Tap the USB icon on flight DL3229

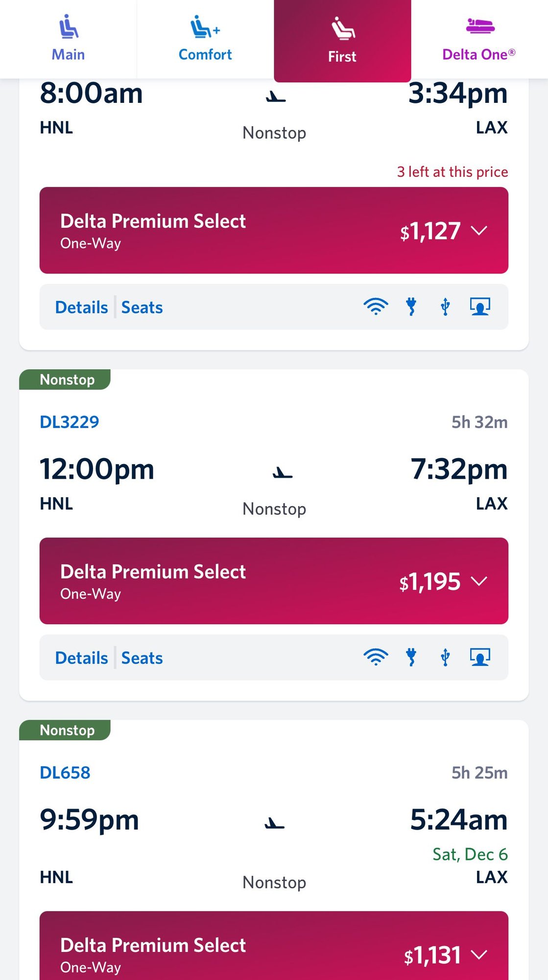[x=445, y=657]
